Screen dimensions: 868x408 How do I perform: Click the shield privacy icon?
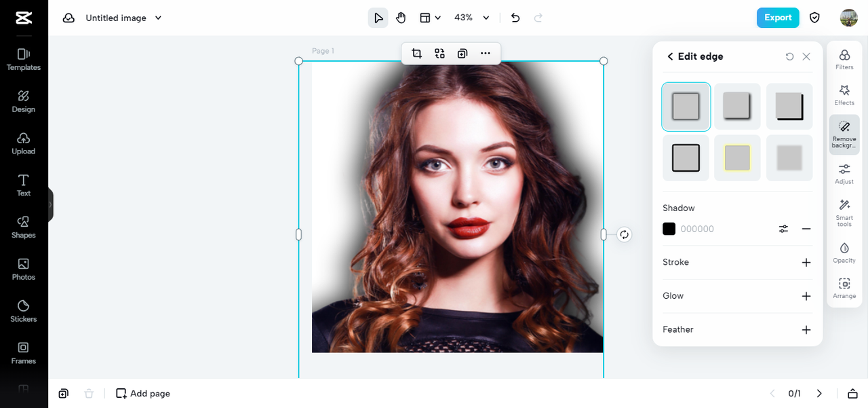pyautogui.click(x=815, y=18)
